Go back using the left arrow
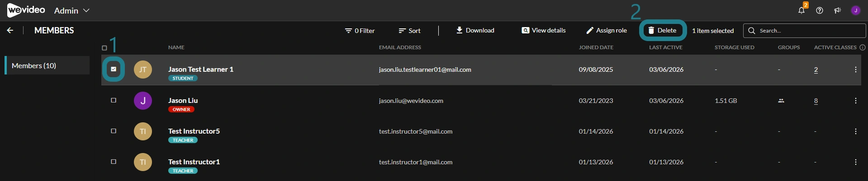The height and width of the screenshot is (181, 868). coord(10,30)
